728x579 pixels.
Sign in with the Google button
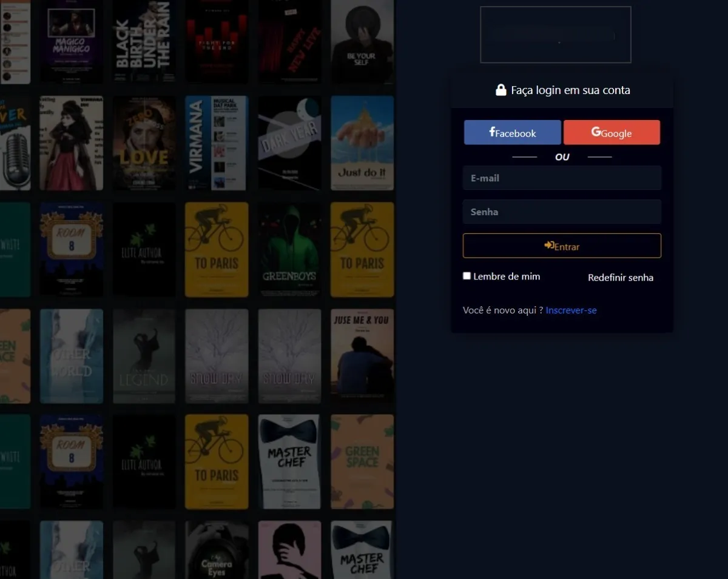(x=612, y=132)
